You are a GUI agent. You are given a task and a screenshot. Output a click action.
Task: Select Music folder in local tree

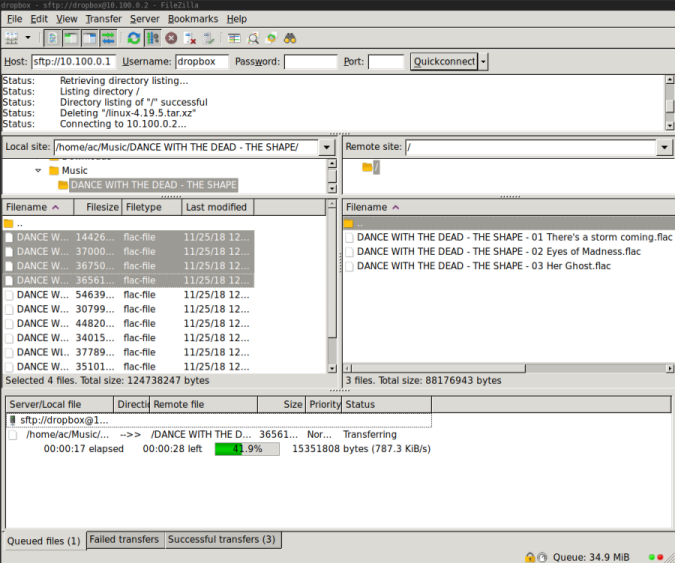[74, 170]
